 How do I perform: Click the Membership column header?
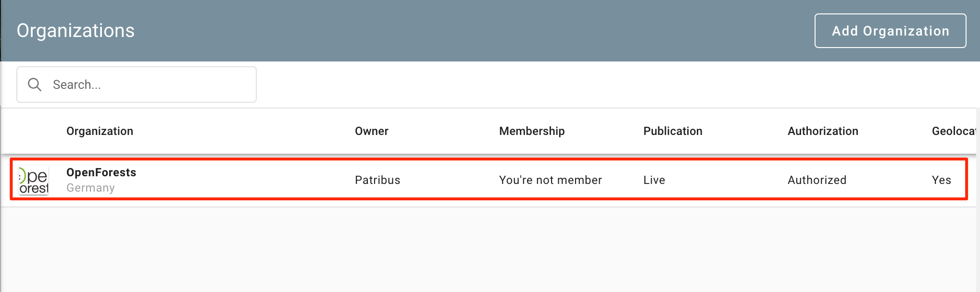[x=531, y=131]
